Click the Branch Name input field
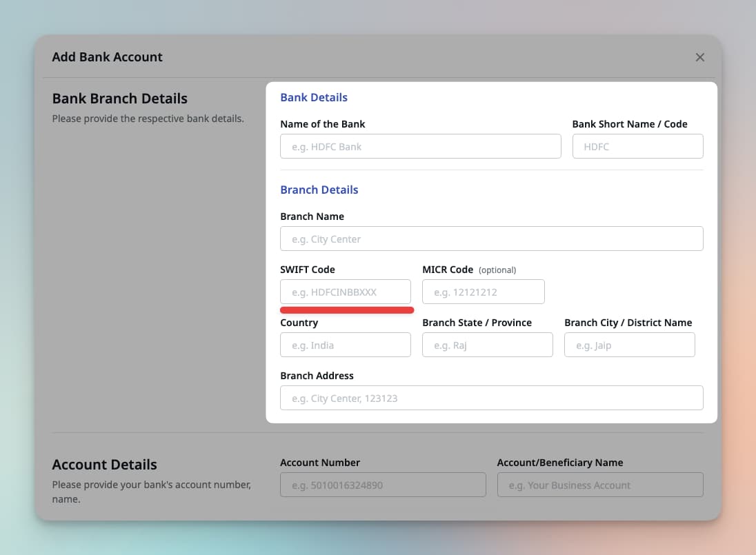 [x=491, y=239]
